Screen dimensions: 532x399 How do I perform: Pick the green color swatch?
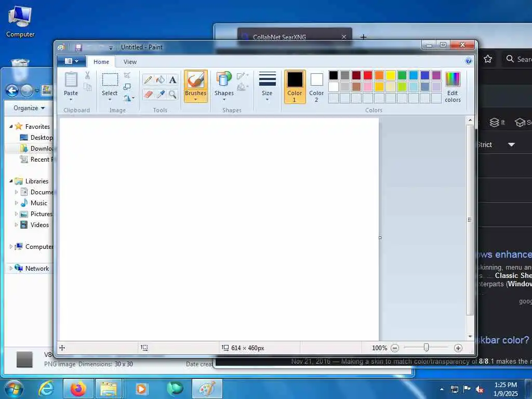click(x=402, y=75)
